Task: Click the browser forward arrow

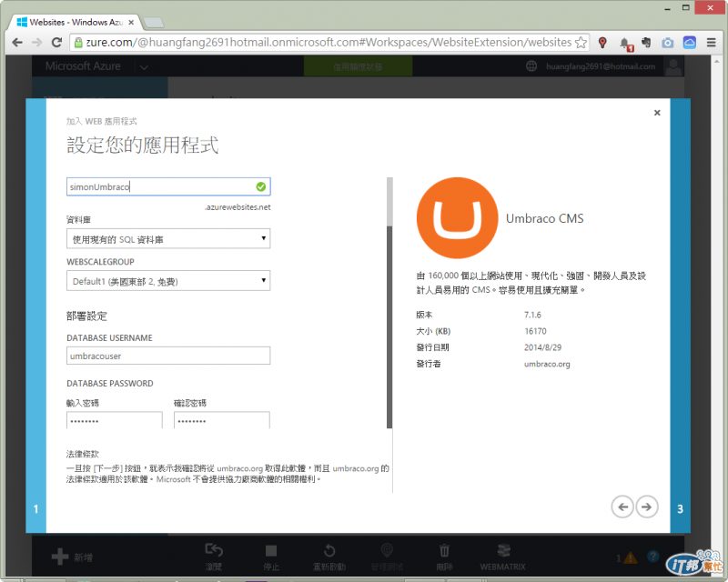Action: 37,43
